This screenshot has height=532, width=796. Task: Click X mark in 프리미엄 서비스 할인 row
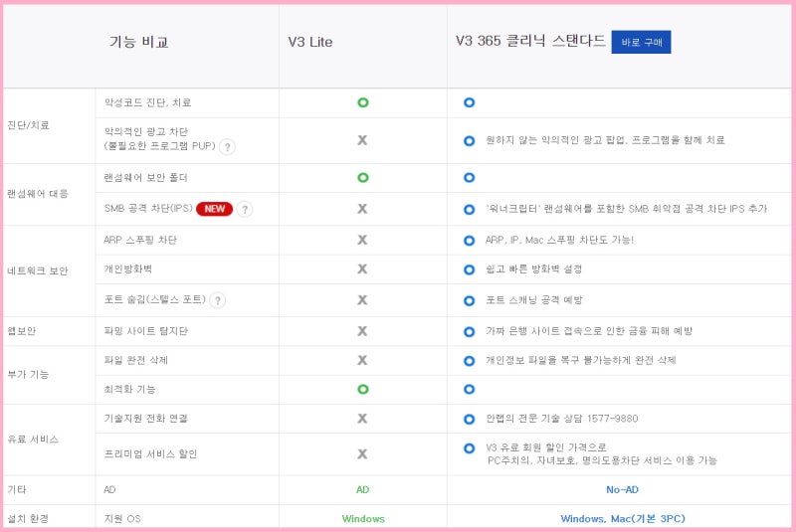[x=362, y=453]
